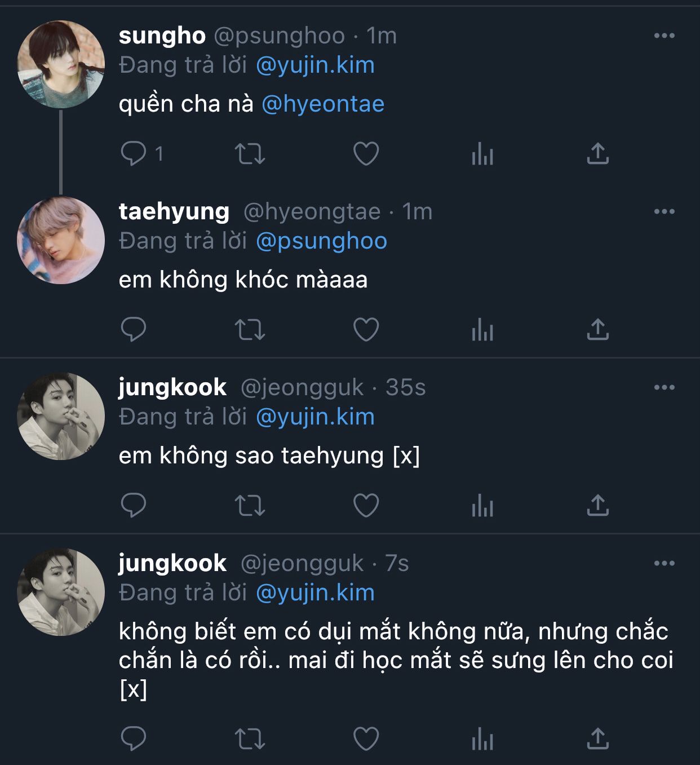Viewport: 700px width, 765px height.
Task: View analytics for taehyung's tweet
Action: (x=482, y=330)
